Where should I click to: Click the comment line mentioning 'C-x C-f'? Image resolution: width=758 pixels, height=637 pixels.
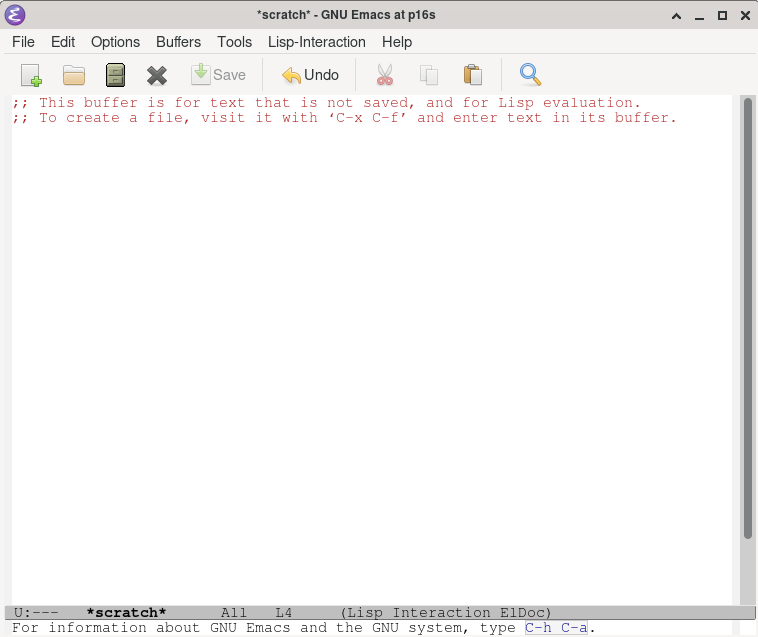344,118
